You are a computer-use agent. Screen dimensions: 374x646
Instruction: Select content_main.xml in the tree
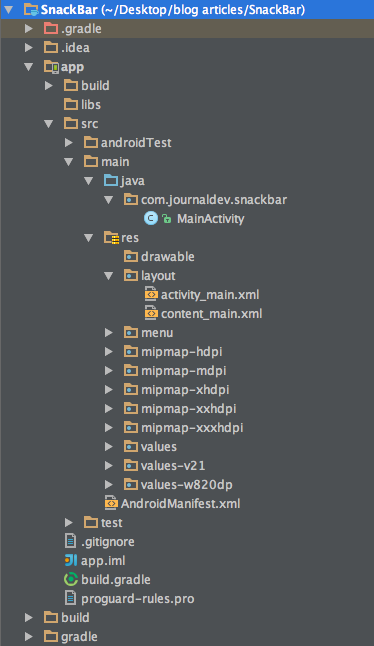click(212, 314)
